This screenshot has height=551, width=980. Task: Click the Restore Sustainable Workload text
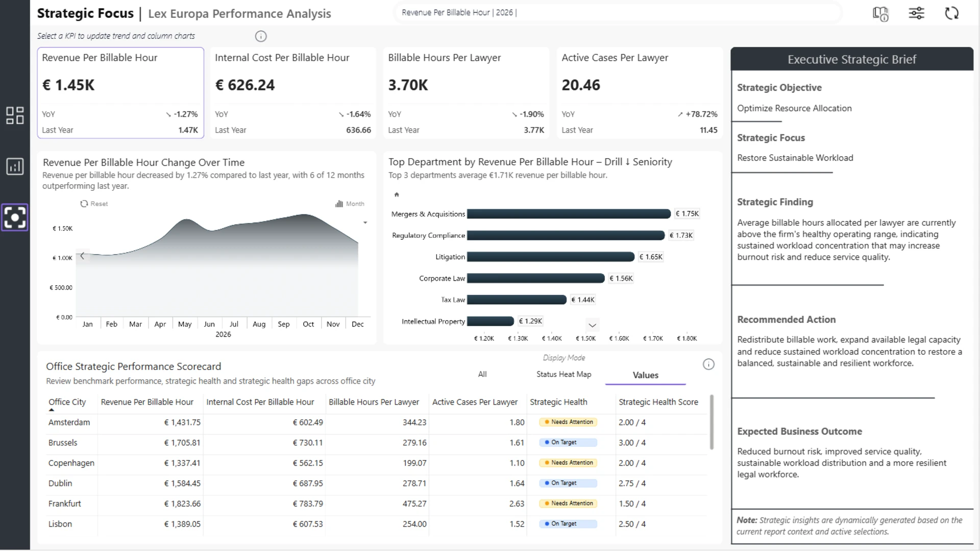click(x=795, y=158)
